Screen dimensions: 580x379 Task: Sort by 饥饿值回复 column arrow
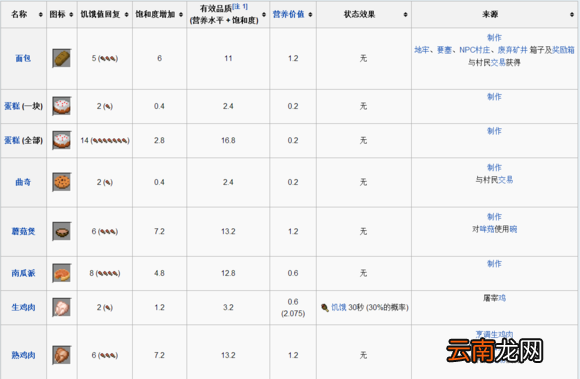(127, 14)
